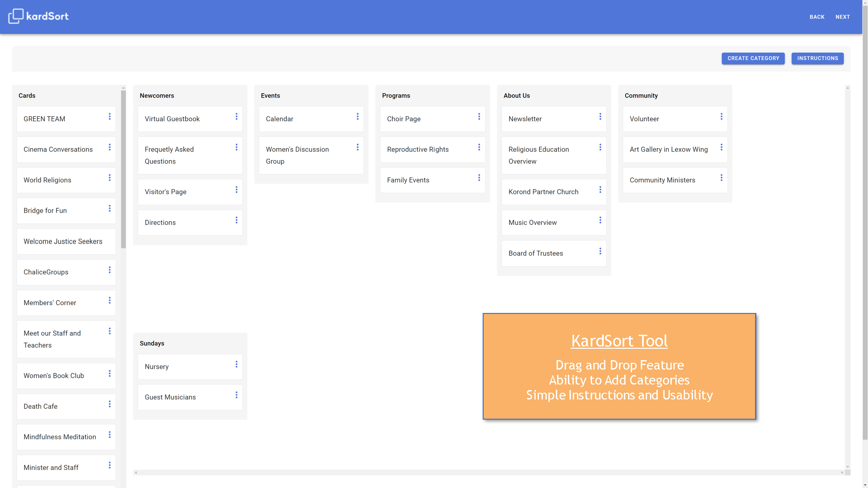Open the kardSort logo in the header
Image resolution: width=868 pixels, height=488 pixels.
point(38,16)
